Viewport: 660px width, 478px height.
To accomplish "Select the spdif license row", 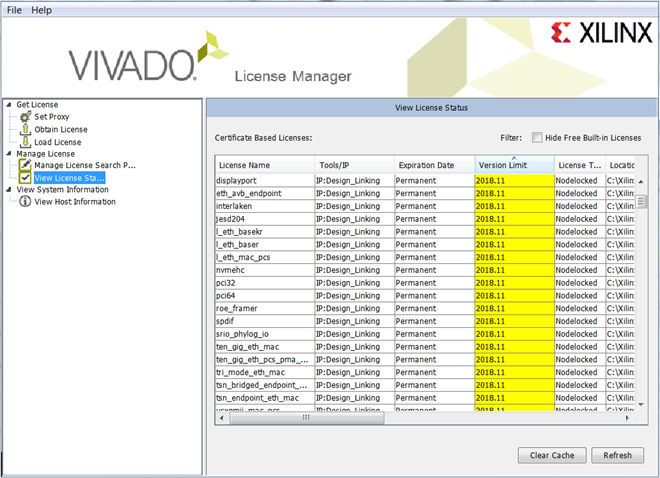I will click(x=425, y=321).
